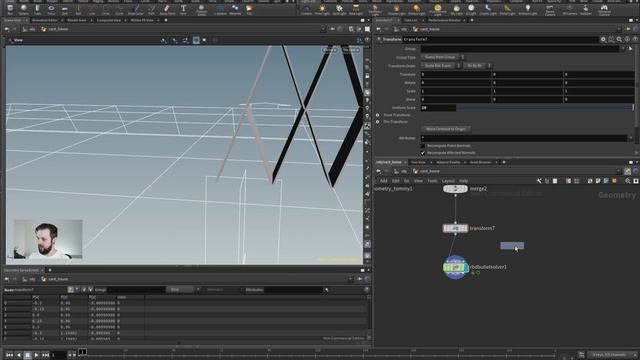Open the Group Type dropdown

tap(442, 57)
